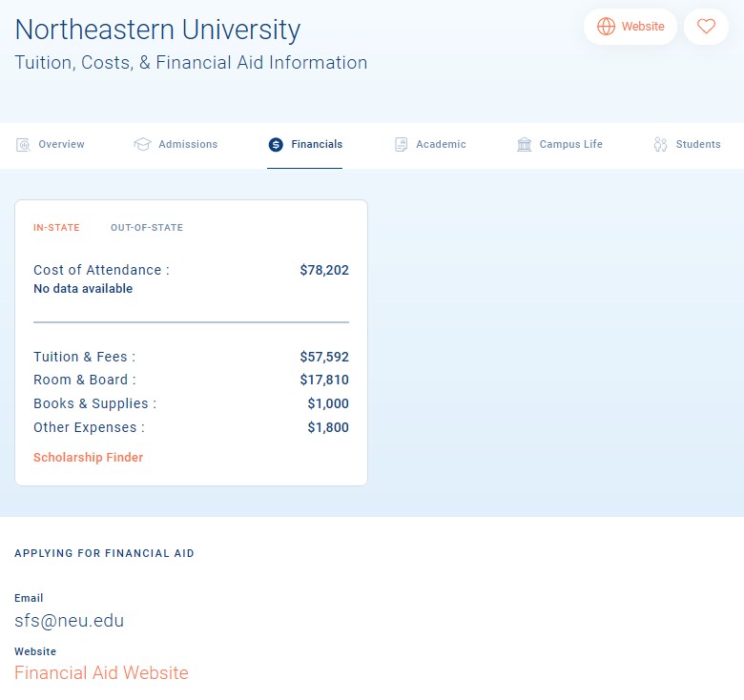Open the Scholarship Finder link

click(89, 457)
